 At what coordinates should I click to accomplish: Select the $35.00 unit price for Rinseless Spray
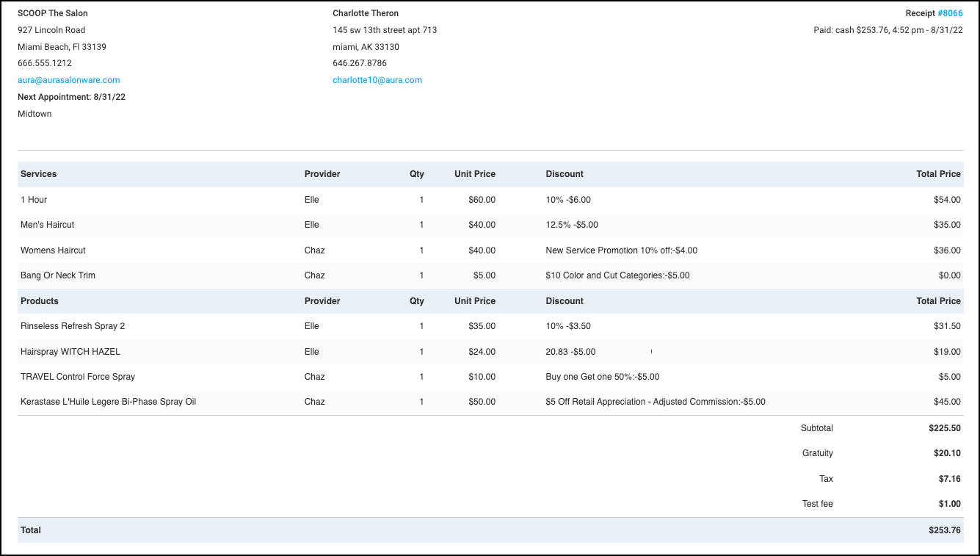coord(482,326)
